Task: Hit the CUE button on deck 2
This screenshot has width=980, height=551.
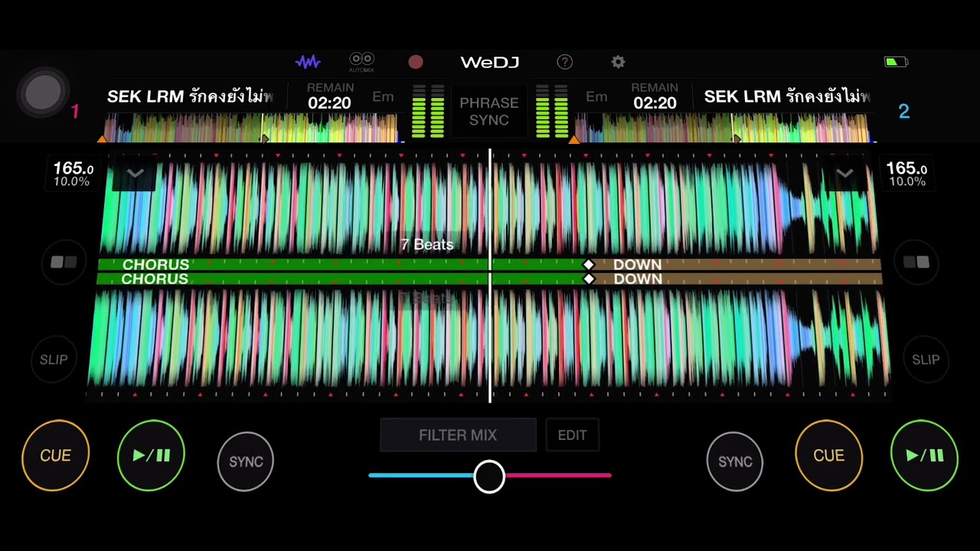Action: tap(828, 455)
